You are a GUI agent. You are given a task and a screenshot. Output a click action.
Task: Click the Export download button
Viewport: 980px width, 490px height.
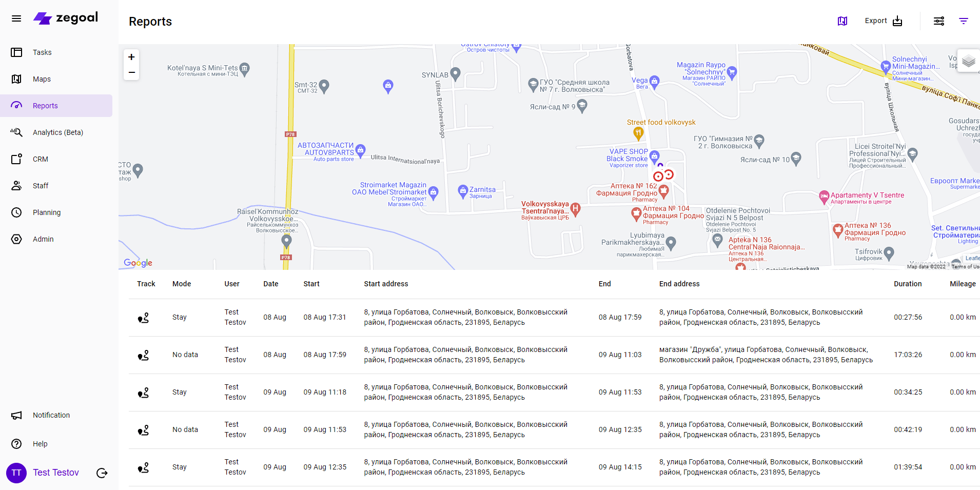(883, 21)
